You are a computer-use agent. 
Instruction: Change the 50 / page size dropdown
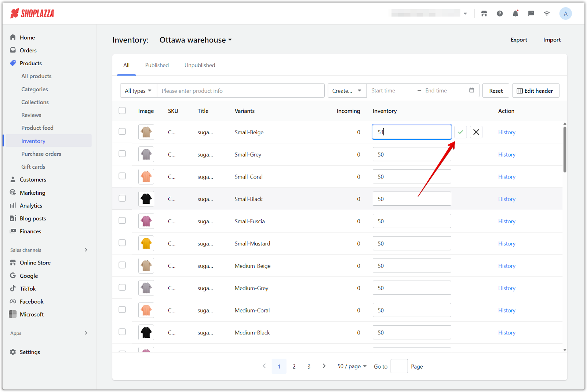352,366
